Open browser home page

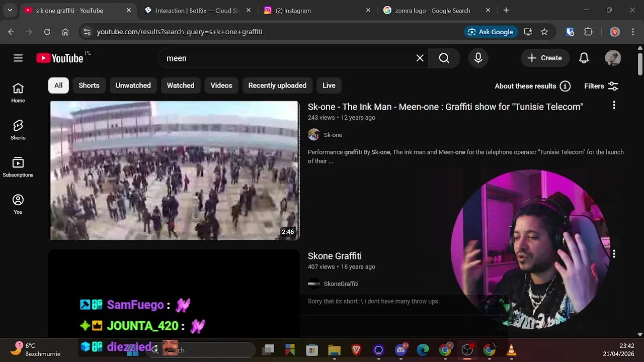pos(65,32)
